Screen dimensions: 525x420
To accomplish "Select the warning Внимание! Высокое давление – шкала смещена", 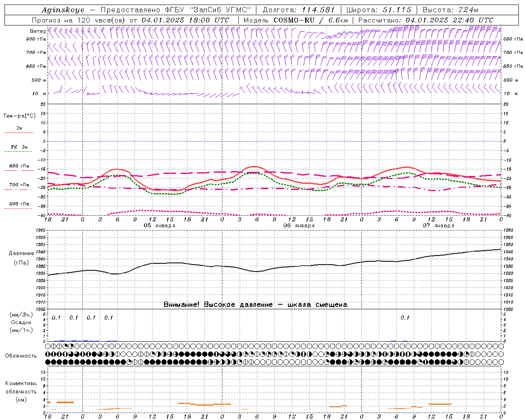I will click(x=255, y=305).
